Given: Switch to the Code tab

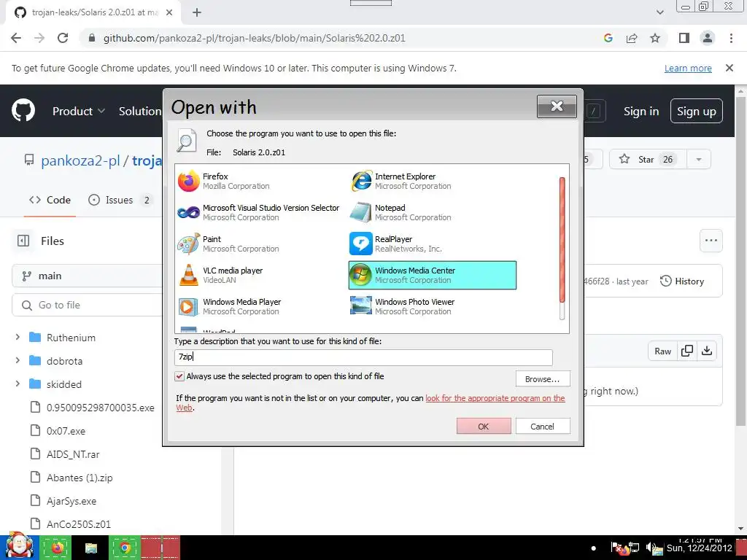Looking at the screenshot, I should [x=50, y=200].
